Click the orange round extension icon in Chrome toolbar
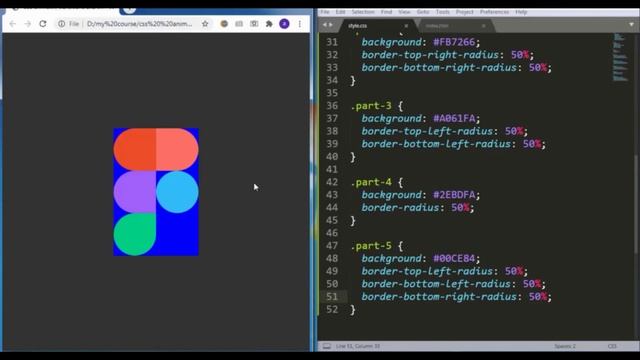 point(224,24)
